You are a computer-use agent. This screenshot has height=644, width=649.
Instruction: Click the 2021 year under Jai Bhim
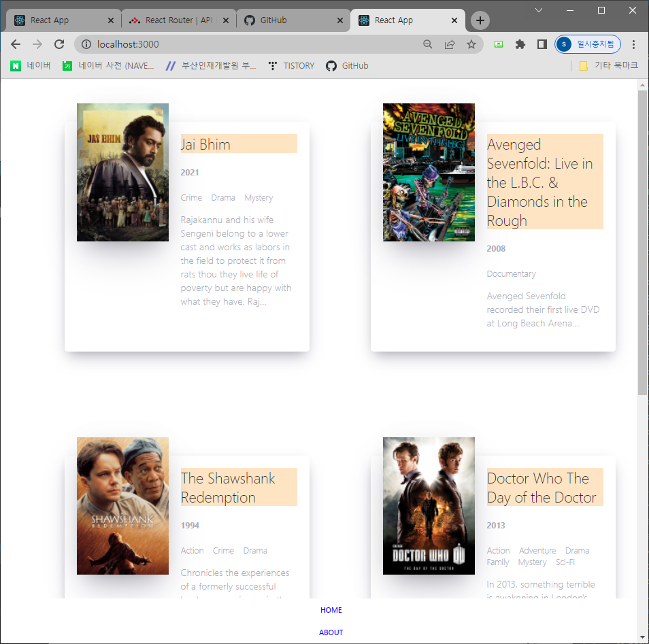pyautogui.click(x=190, y=173)
